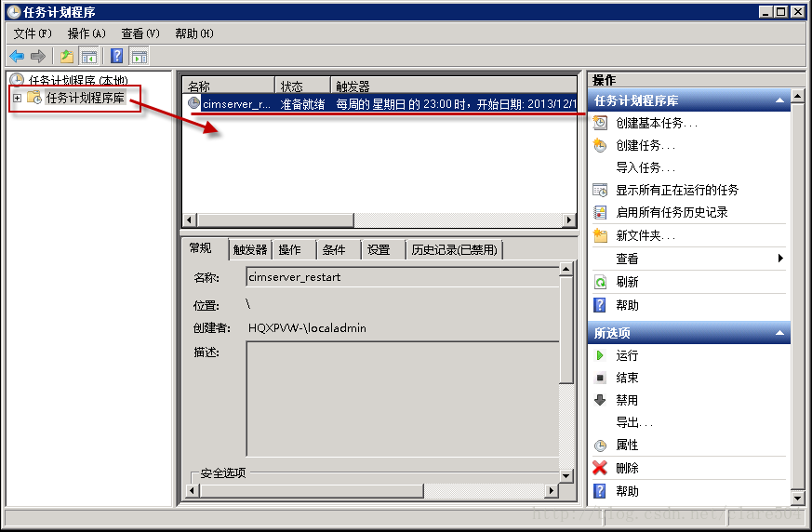Click the 禁用 down arrow icon

click(600, 400)
